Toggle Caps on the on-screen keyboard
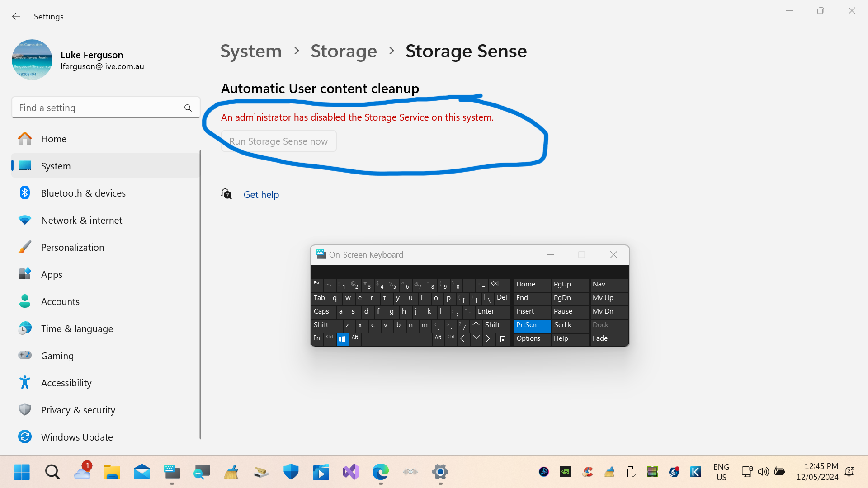The image size is (868, 488). [x=321, y=312]
